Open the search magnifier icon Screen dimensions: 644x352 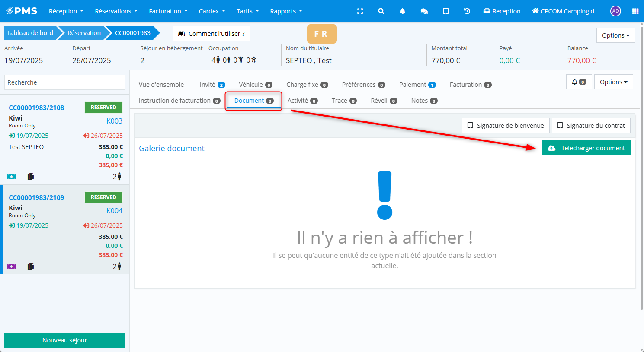click(381, 11)
